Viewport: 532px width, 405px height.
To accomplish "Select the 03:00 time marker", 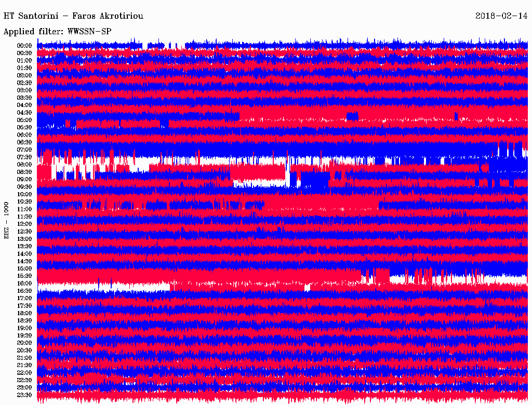I will pyautogui.click(x=24, y=90).
